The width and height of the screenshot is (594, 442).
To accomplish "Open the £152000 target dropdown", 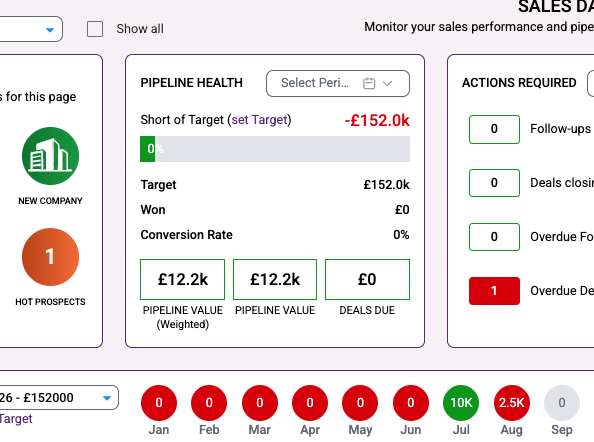I will tap(57, 398).
